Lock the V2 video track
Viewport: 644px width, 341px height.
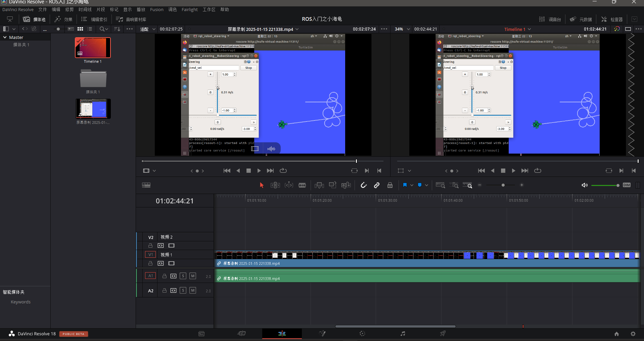pos(150,246)
